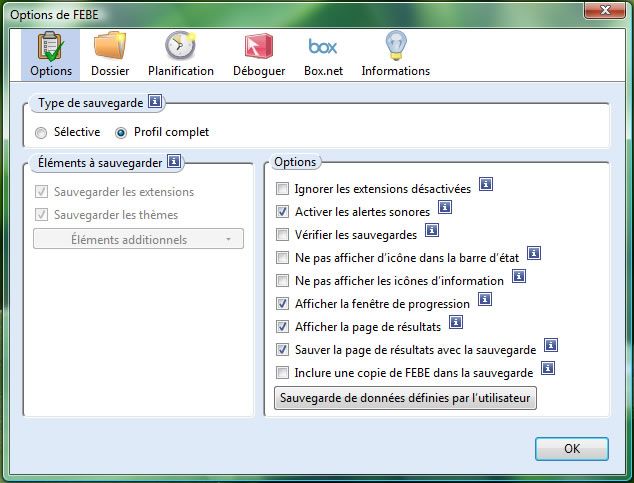Enable Ignorer les extensions désactivées checkbox
The width and height of the screenshot is (634, 483).
pos(282,188)
